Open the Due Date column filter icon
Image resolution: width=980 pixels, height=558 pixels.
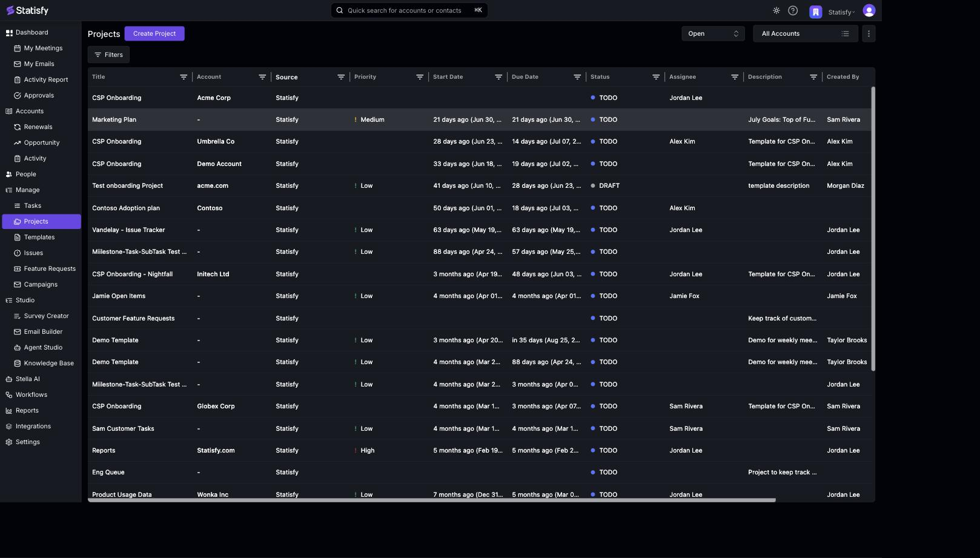coord(577,77)
